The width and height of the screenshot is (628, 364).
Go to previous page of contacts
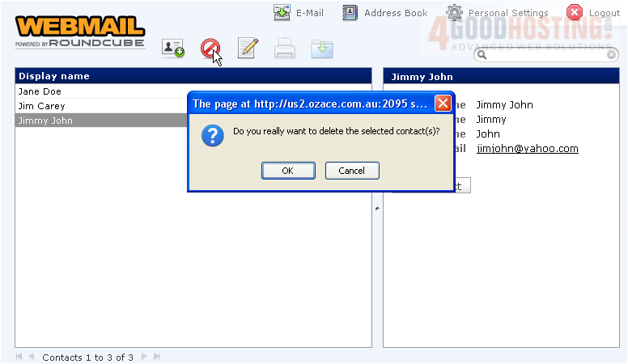[x=32, y=357]
